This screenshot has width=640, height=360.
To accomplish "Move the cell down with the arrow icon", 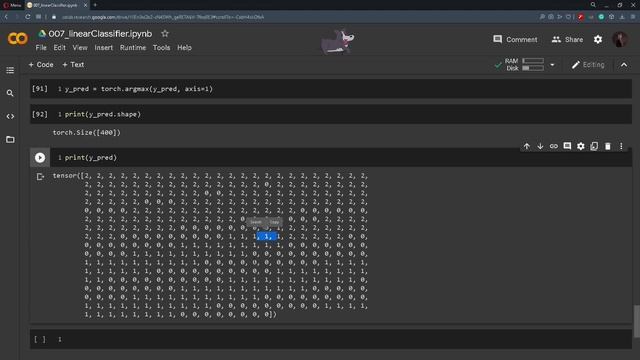I will tap(540, 146).
